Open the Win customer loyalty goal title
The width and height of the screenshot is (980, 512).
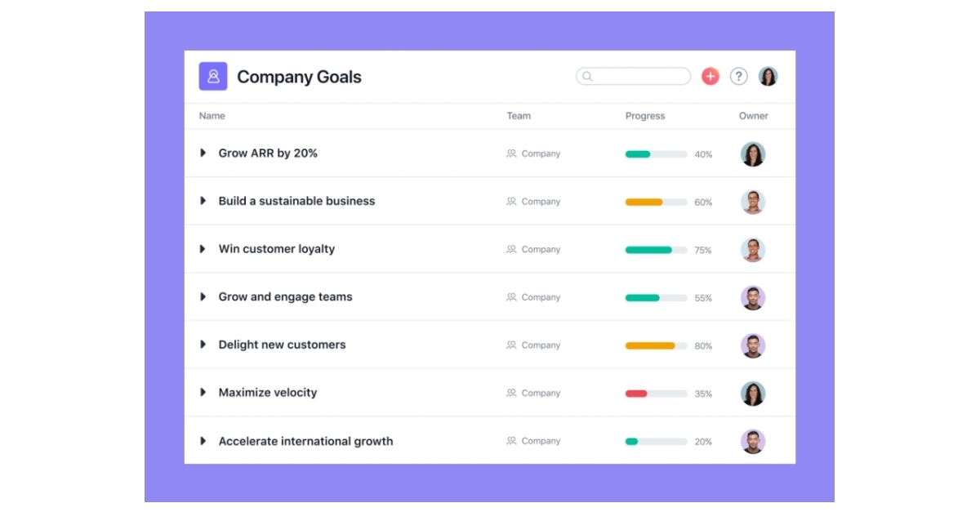[276, 249]
